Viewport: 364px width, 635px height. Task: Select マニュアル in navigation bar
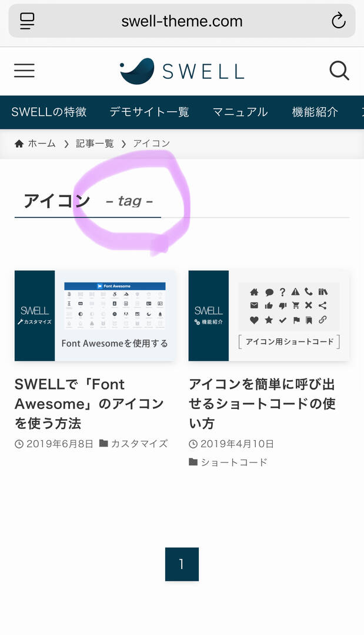[x=240, y=112]
